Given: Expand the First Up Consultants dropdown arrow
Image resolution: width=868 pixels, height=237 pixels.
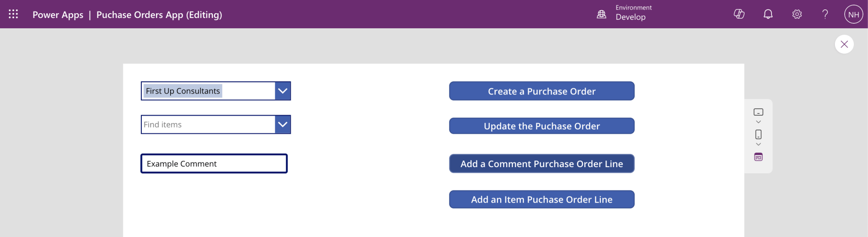Looking at the screenshot, I should [283, 91].
